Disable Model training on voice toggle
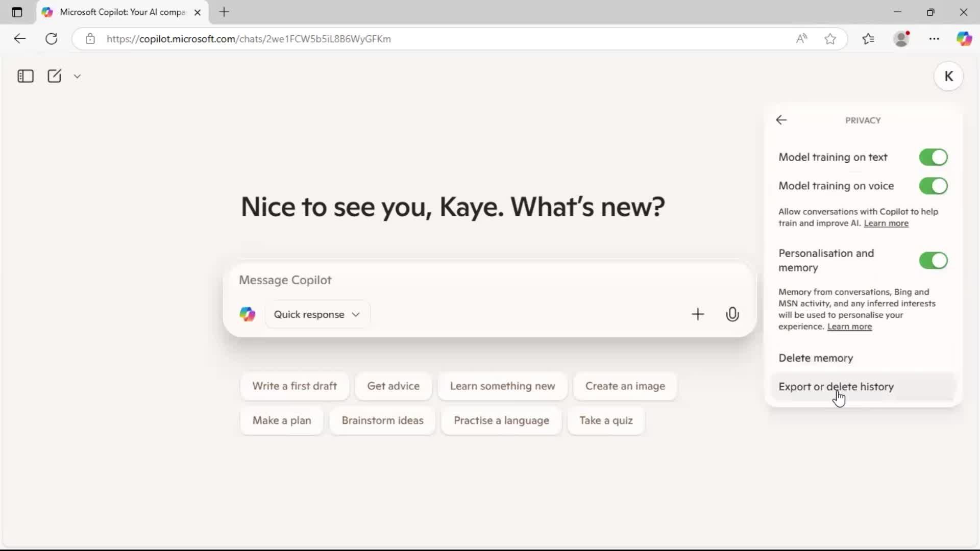 933,186
